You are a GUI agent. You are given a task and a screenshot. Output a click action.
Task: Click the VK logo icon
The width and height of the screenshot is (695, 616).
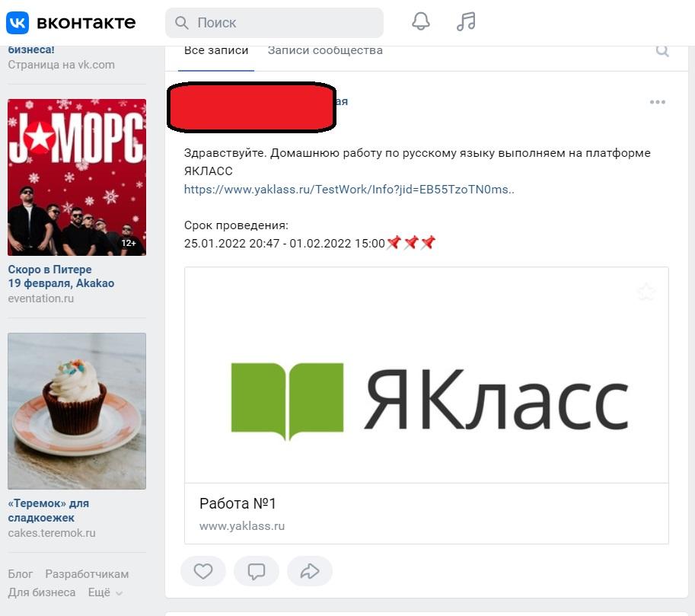point(18,22)
